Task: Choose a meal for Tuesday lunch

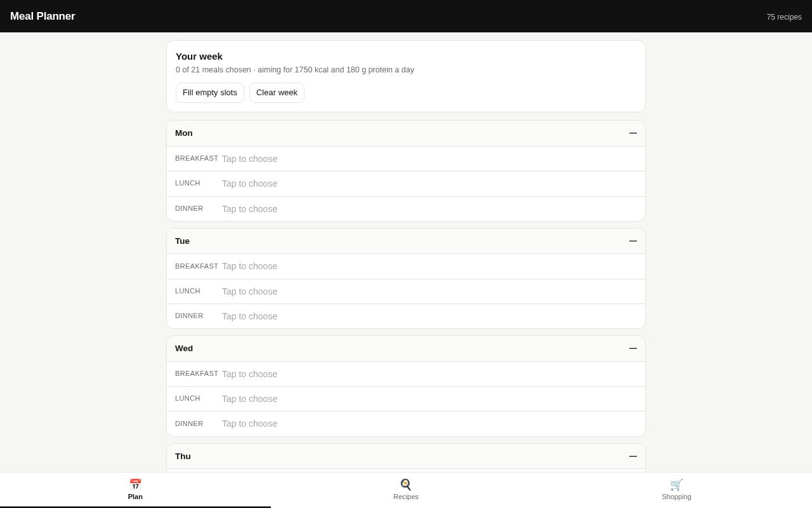Action: pos(406,291)
